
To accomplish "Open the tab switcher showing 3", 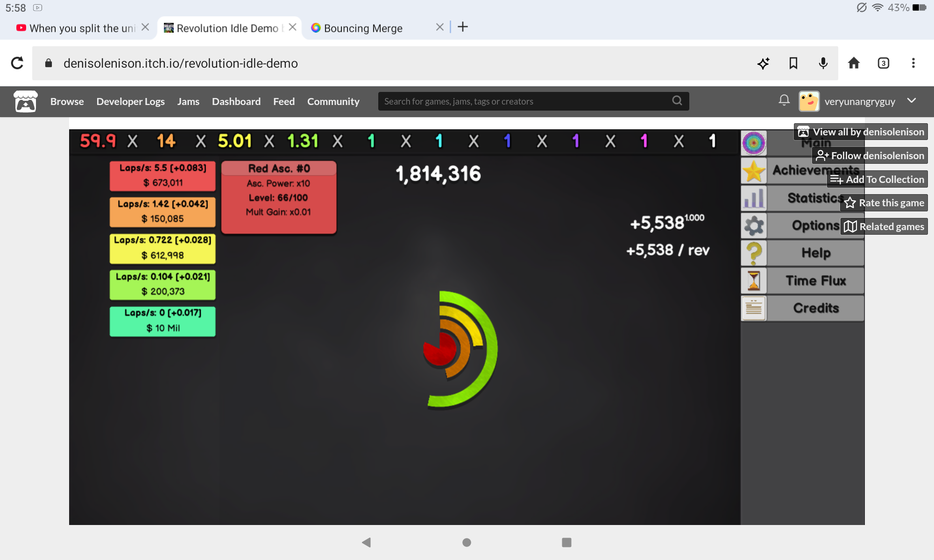I will (x=883, y=63).
